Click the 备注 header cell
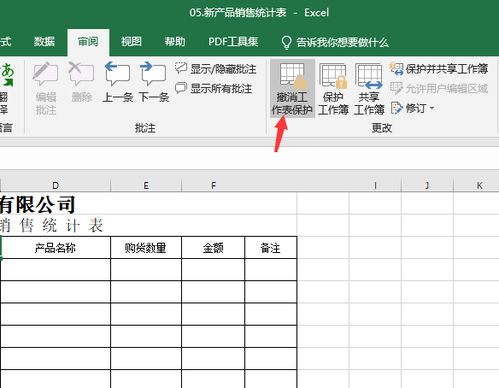Viewport: 499px width, 388px height. pos(271,248)
